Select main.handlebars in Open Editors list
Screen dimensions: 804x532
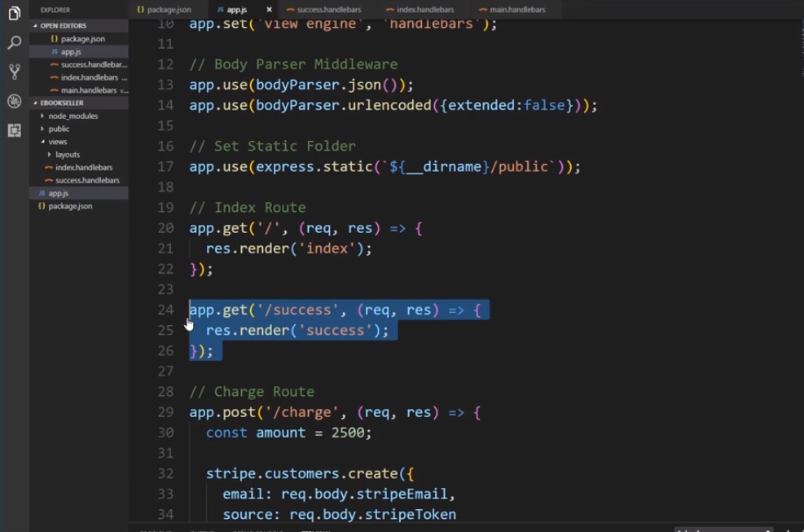(78, 90)
